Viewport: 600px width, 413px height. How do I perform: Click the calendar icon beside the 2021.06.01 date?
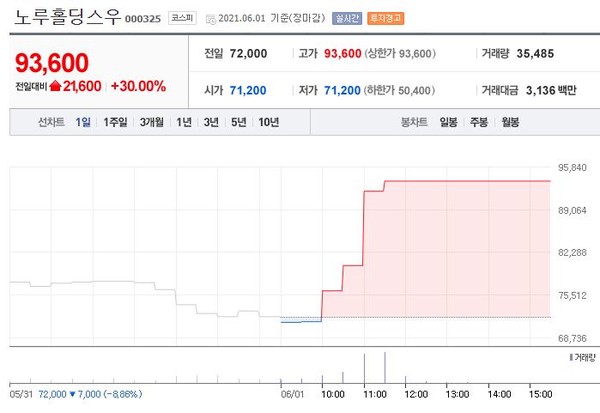(211, 18)
